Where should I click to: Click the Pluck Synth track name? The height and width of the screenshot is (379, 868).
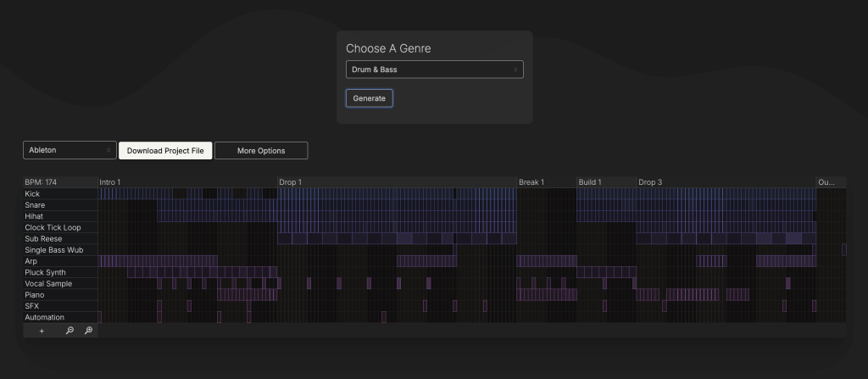click(45, 272)
